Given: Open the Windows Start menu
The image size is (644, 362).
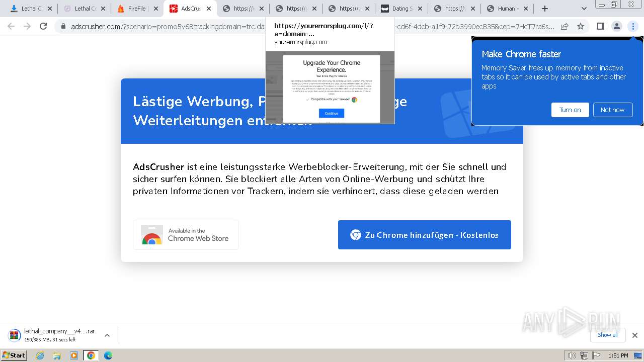Looking at the screenshot, I should click(14, 355).
